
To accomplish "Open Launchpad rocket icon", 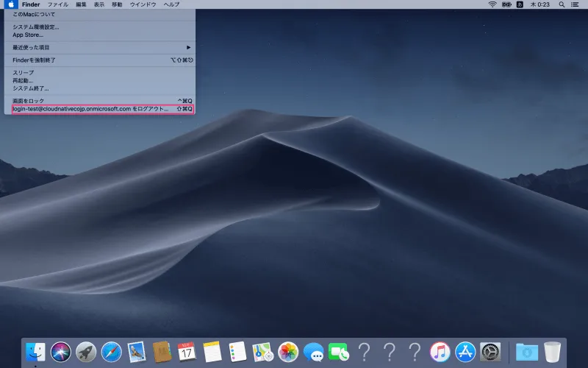I will click(86, 352).
